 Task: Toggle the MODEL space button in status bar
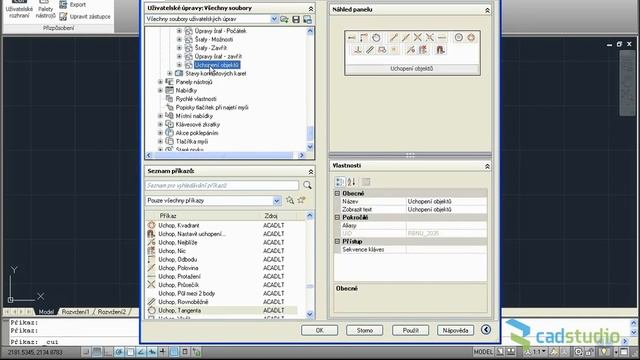pos(483,352)
